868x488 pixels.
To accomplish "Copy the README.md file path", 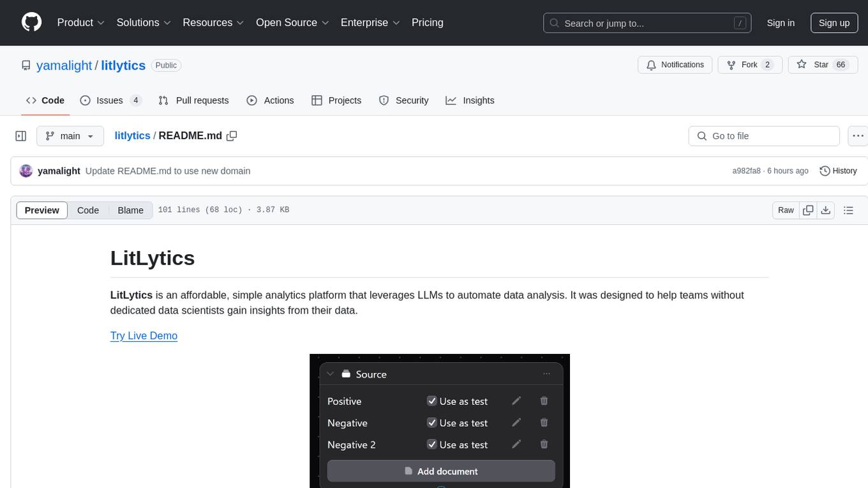I will point(232,135).
